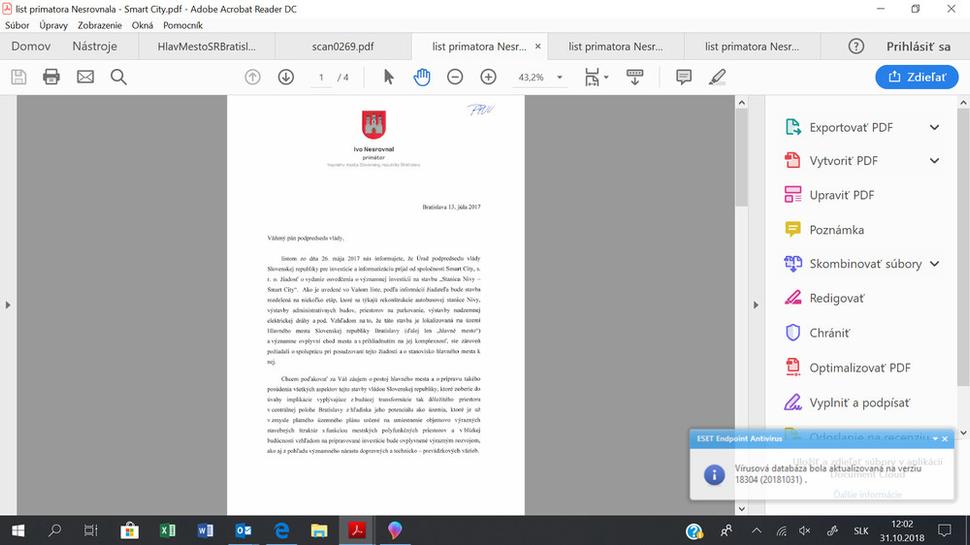The height and width of the screenshot is (545, 970).
Task: Open Skombinovať súbory tool
Action: 865,264
